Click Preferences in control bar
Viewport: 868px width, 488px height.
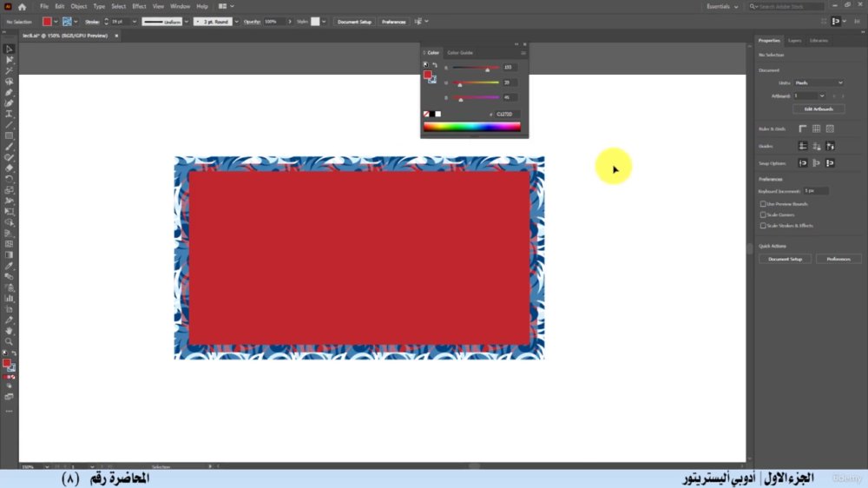point(393,22)
